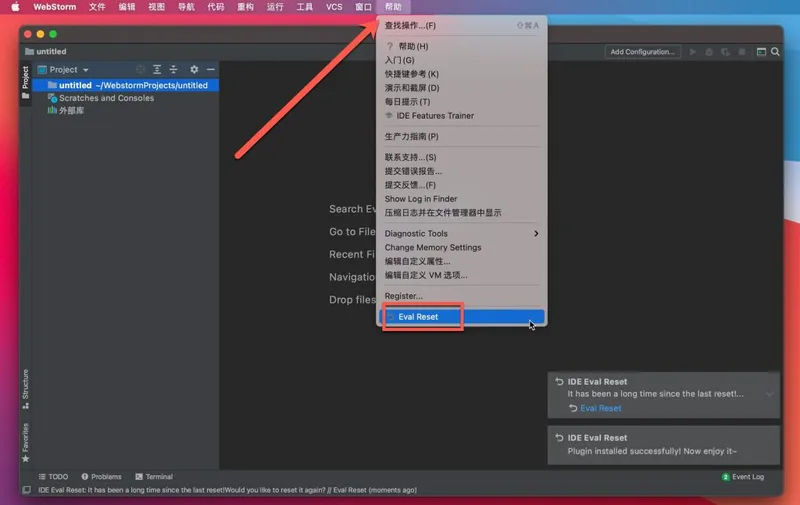Click the Collapse All icon in Project panel
Image resolution: width=800 pixels, height=505 pixels.
coord(173,69)
